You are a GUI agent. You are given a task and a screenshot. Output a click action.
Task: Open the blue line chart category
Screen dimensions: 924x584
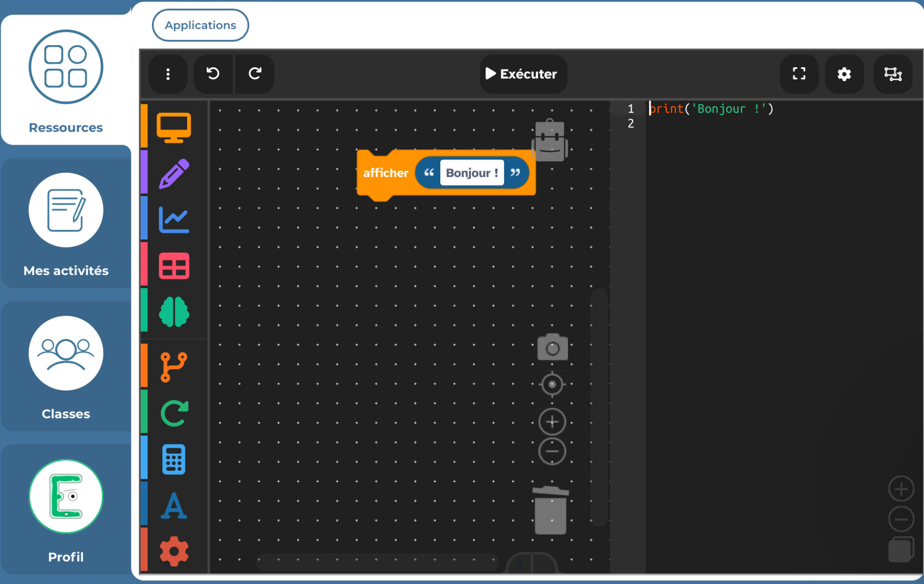pyautogui.click(x=174, y=220)
